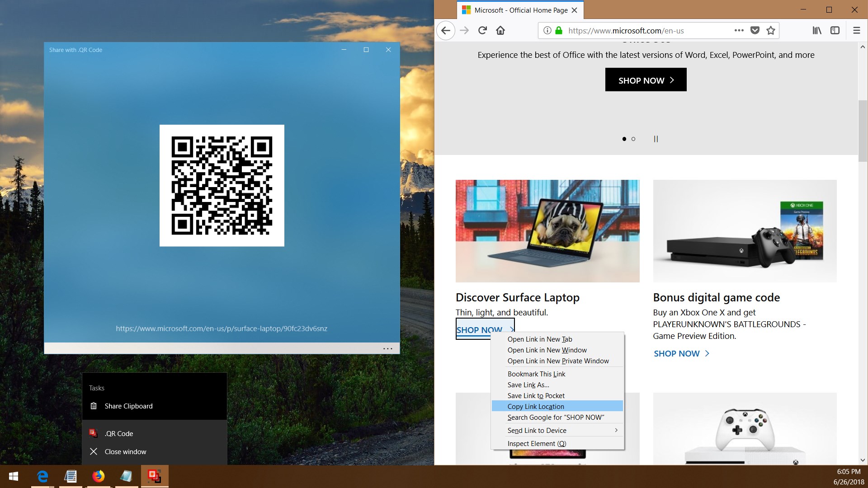This screenshot has width=868, height=488.
Task: Click the back navigation arrow icon
Action: click(447, 30)
